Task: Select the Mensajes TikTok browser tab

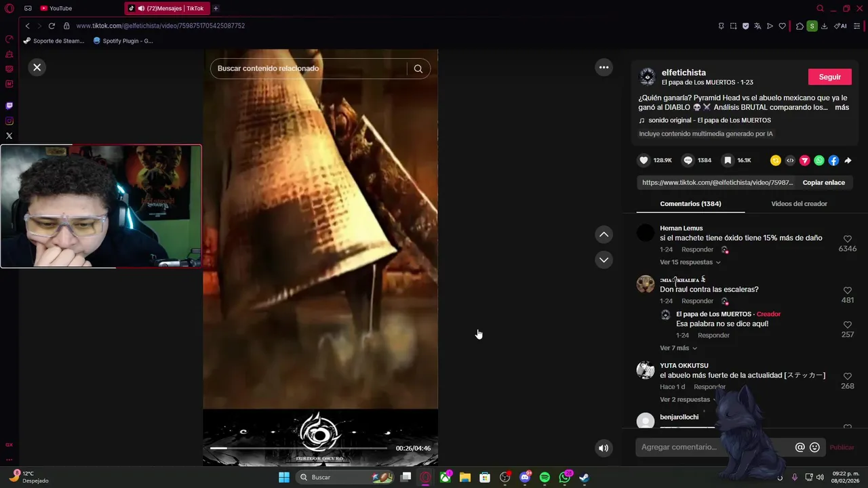Action: click(x=167, y=8)
